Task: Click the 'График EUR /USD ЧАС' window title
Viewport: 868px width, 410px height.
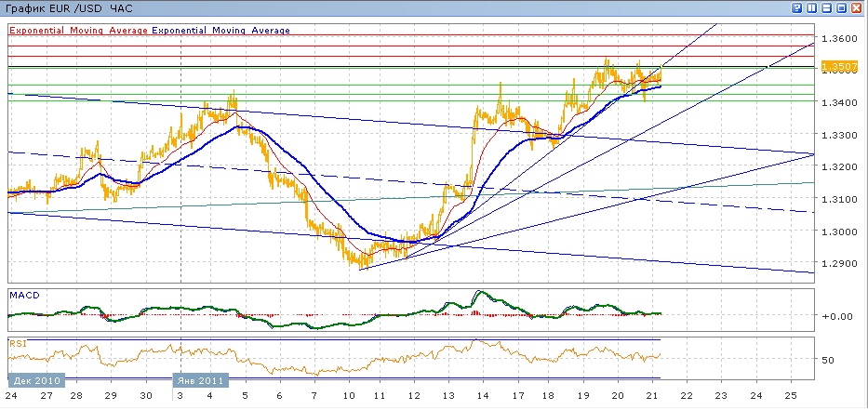Action: coord(69,8)
